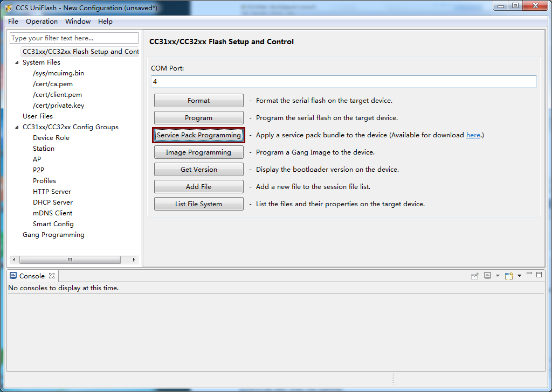Viewport: 552px width, 392px height.
Task: Click the Image Programming button
Action: click(198, 152)
